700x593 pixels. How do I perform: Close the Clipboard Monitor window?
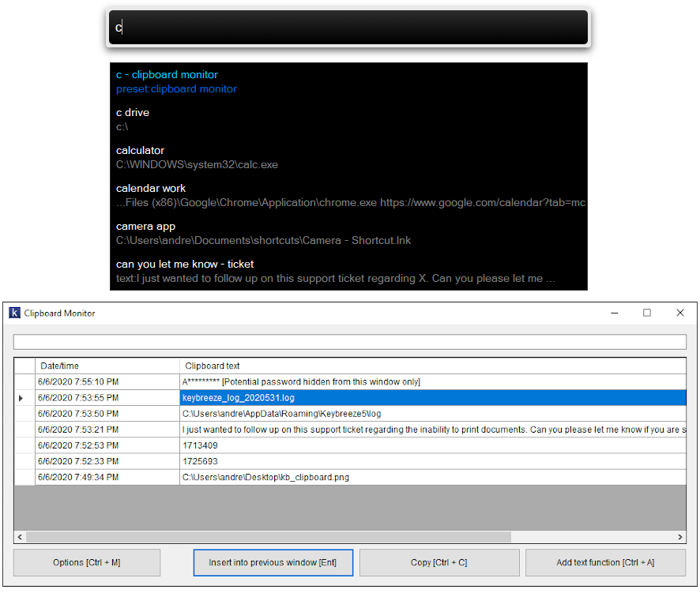tap(680, 313)
